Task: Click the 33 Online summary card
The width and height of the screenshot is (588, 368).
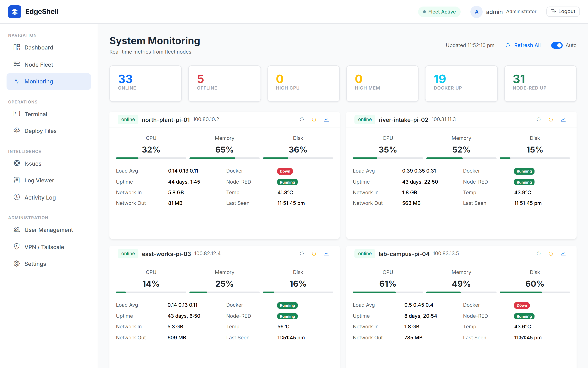Action: [x=146, y=83]
